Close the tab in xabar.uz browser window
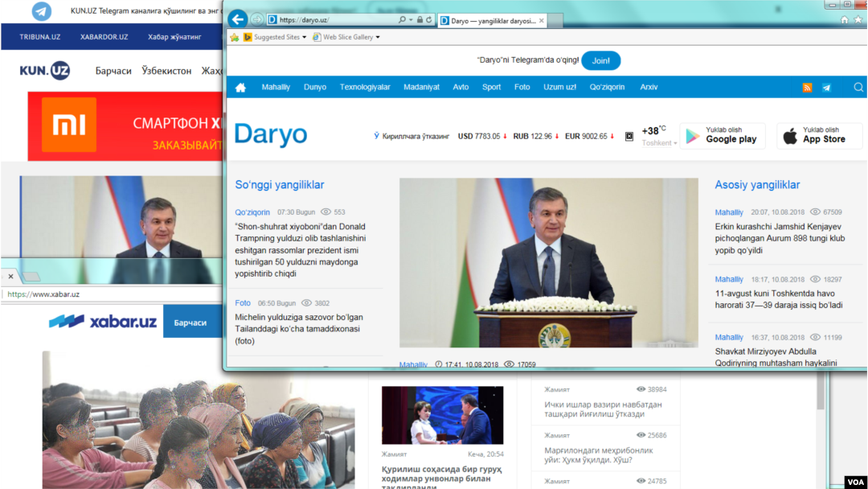This screenshot has width=868, height=489. click(10, 276)
